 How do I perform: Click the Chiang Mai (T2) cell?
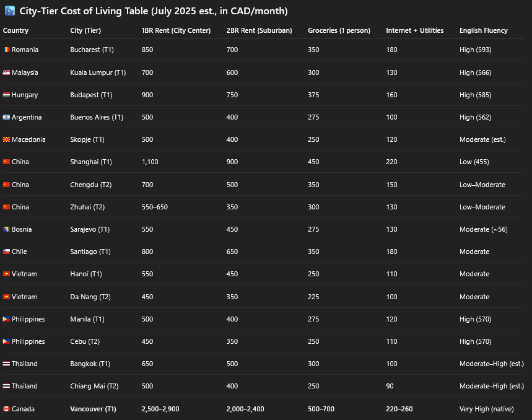[x=94, y=386]
